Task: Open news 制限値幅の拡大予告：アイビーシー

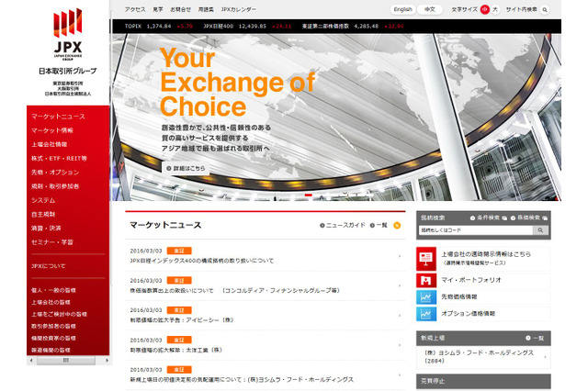Action: 182,320
